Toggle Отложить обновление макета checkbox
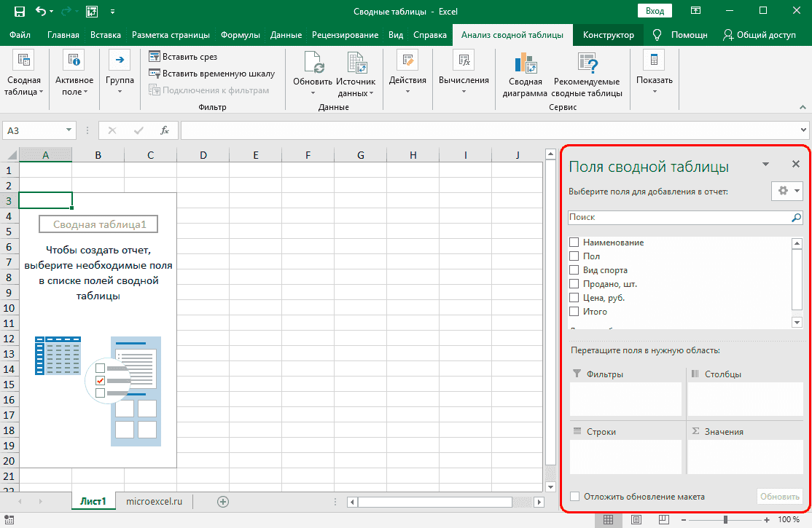The image size is (812, 528). 574,497
